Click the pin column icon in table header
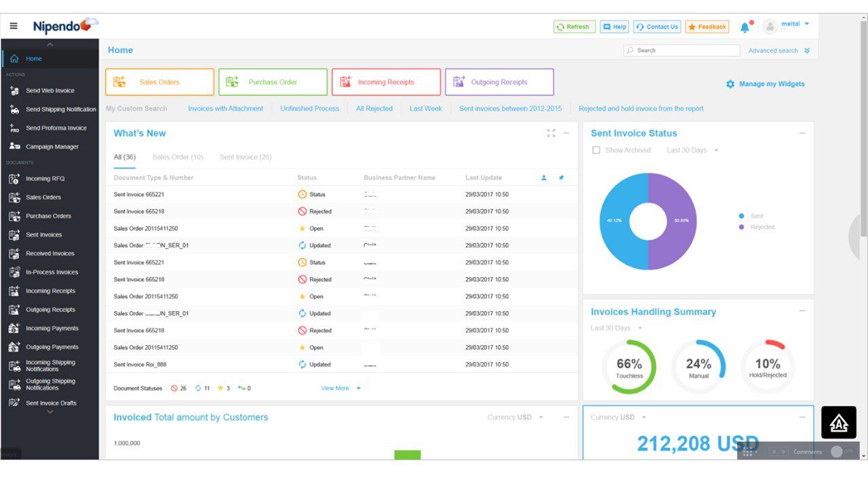Screen dimensions: 868x488 pyautogui.click(x=561, y=178)
